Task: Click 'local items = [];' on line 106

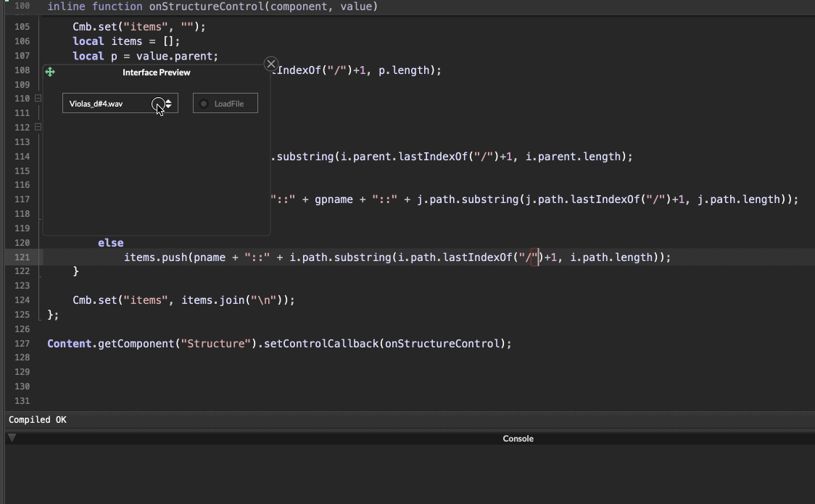Action: click(126, 41)
